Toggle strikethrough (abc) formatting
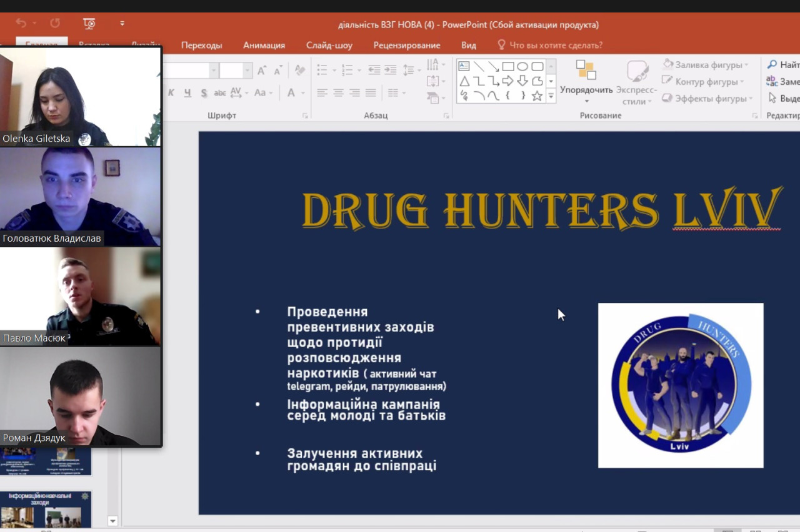This screenshot has height=532, width=800. [220, 92]
